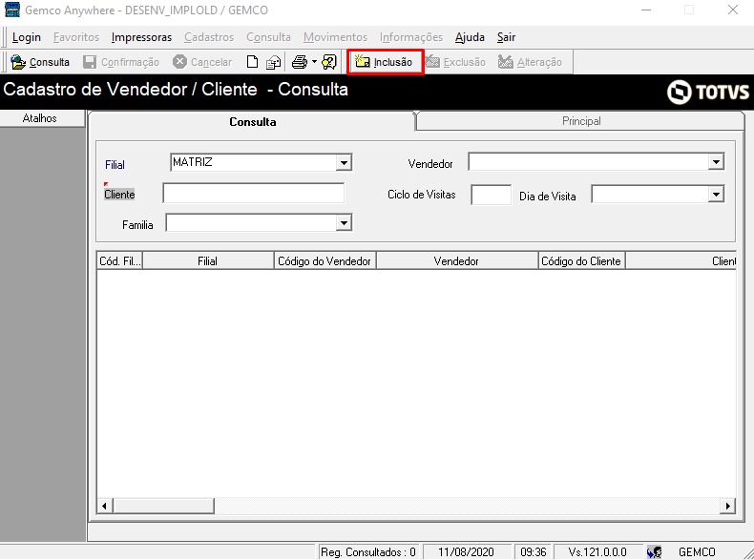The image size is (754, 560).
Task: Expand the Filial MATRIZ dropdown
Action: (344, 162)
